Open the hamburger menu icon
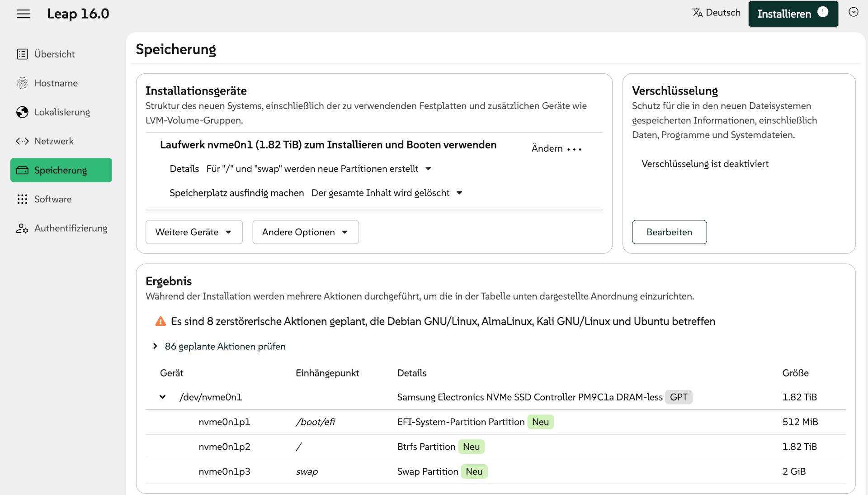This screenshot has height=495, width=868. tap(24, 14)
